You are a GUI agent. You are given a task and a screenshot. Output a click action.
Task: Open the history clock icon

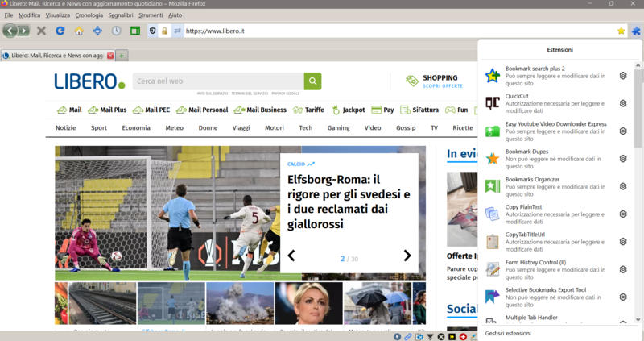(x=116, y=31)
